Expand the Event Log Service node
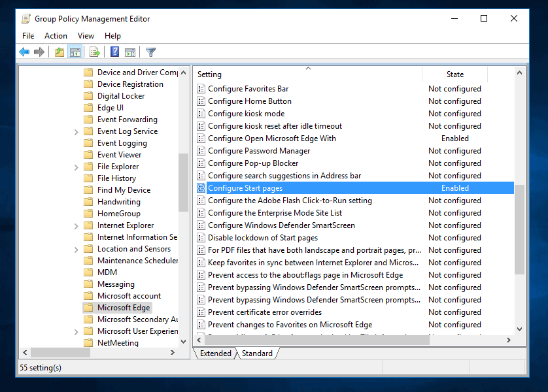 click(77, 132)
